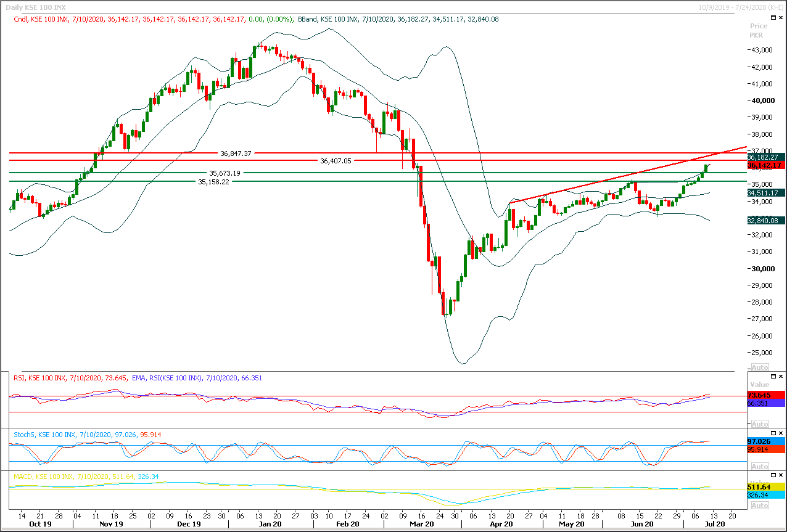Select the 36,407.05 resistance line label
787x532 pixels.
[x=336, y=160]
